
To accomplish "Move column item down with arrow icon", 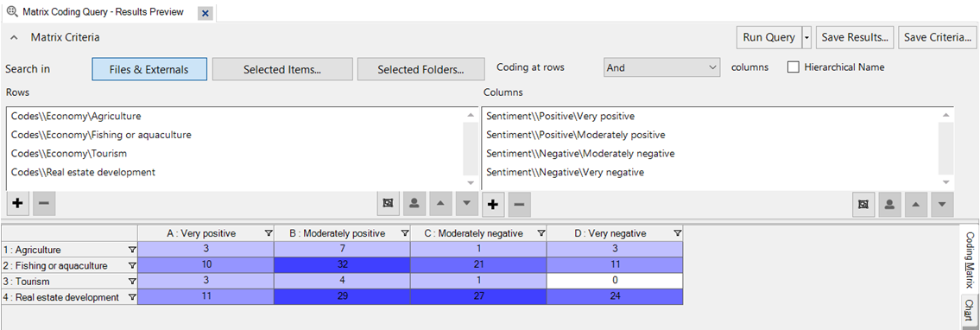I will click(x=942, y=204).
